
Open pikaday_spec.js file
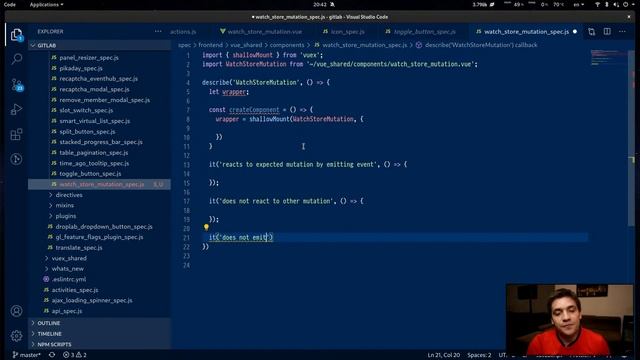point(81,68)
